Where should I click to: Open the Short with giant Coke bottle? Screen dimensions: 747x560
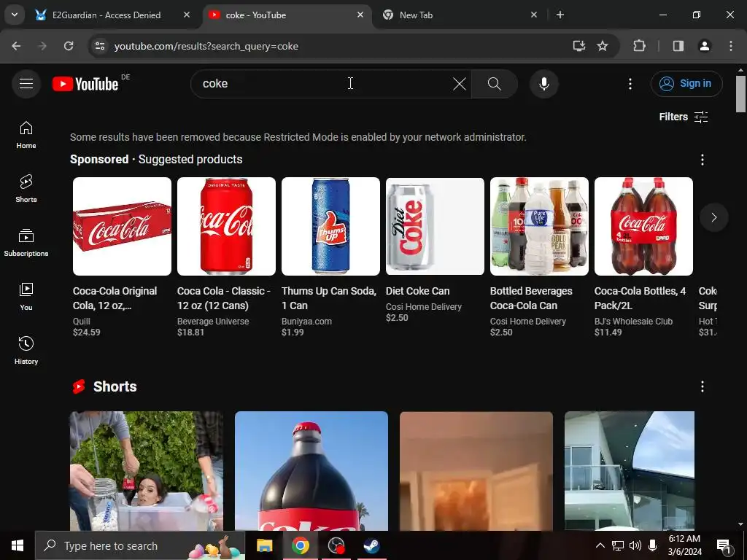(311, 470)
